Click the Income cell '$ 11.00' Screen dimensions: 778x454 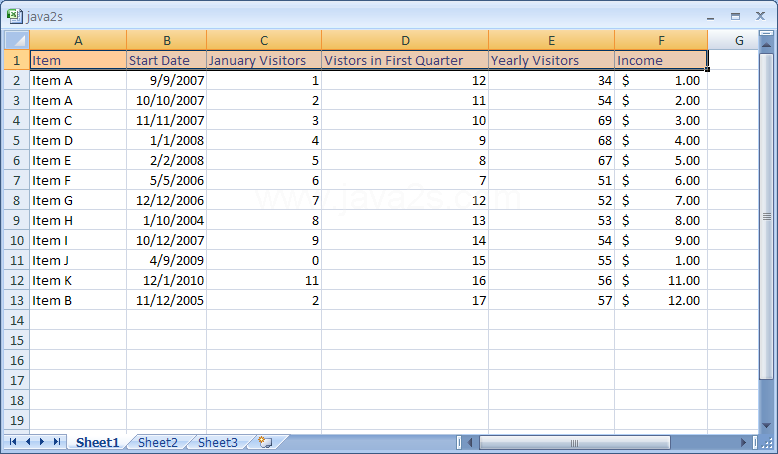661,280
